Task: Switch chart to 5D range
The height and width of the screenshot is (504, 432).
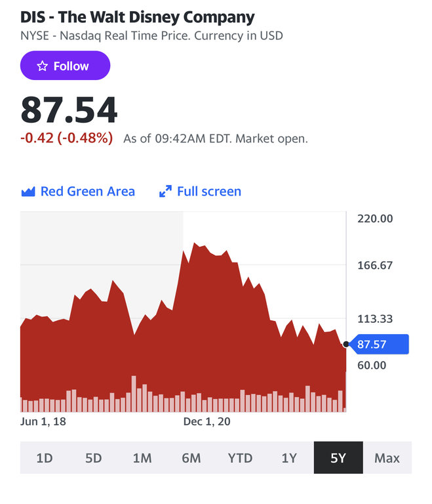Action: pyautogui.click(x=94, y=458)
